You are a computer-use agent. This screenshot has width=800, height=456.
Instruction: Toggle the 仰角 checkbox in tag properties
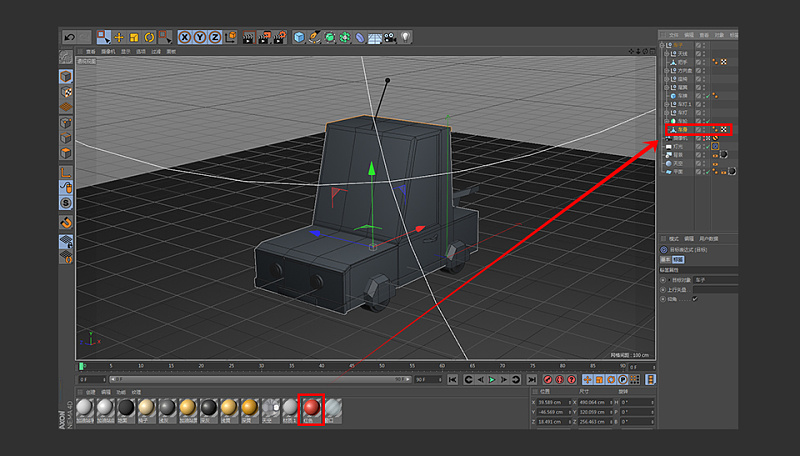click(694, 299)
